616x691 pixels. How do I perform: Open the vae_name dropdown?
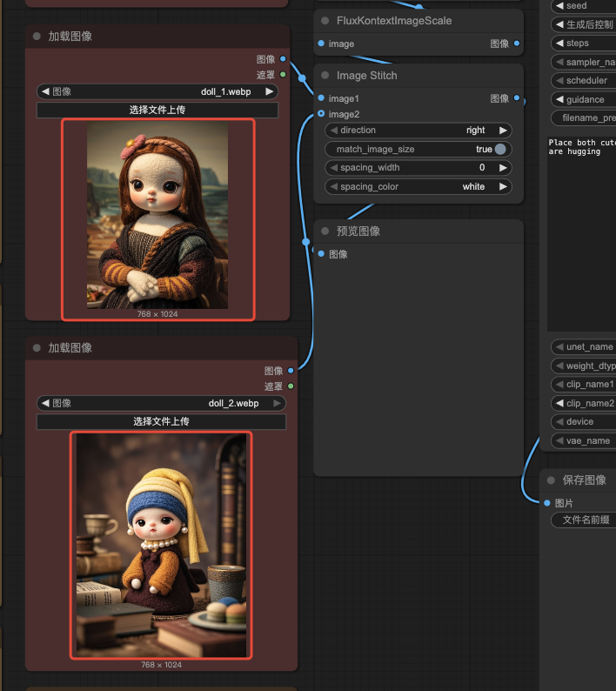(584, 440)
